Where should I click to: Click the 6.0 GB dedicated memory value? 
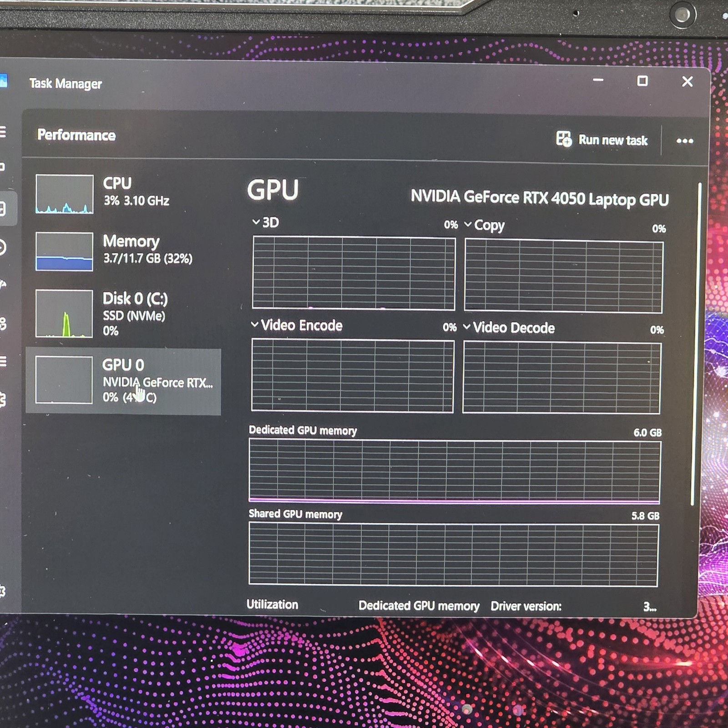647,432
